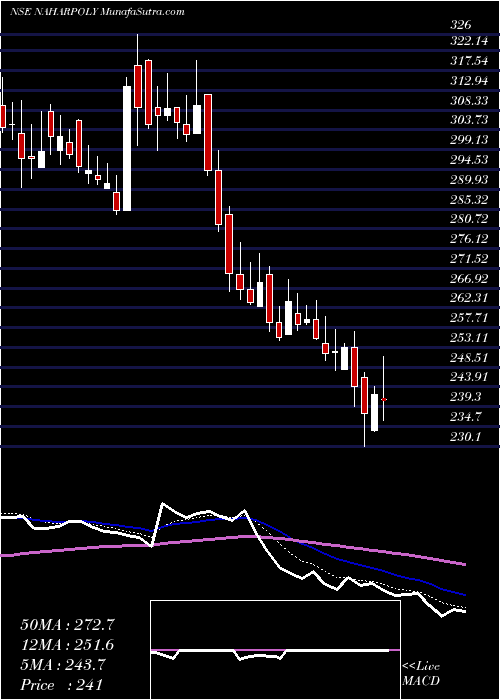Viewport: 500px width, 700px height.
Task: Click the NSE NAHARPOLY MunafaSutra.com title text
Action: pos(97,12)
